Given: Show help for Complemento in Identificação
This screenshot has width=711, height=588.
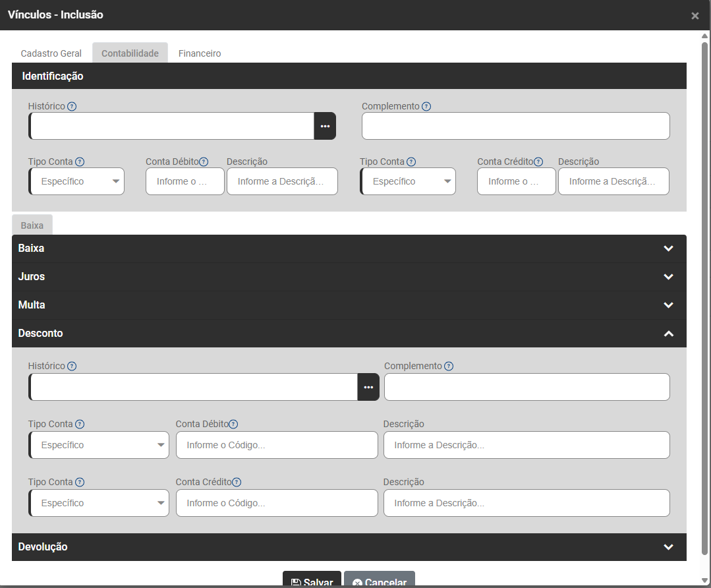Looking at the screenshot, I should (426, 106).
